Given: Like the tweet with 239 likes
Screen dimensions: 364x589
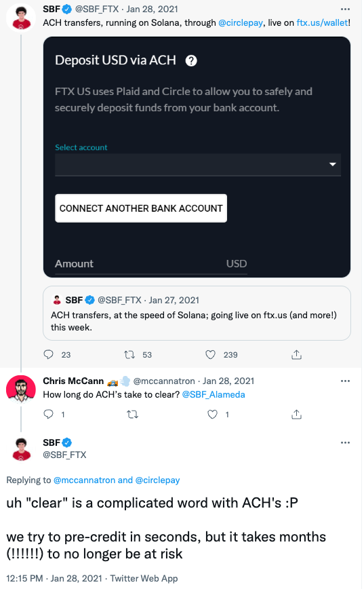Looking at the screenshot, I should pos(211,355).
